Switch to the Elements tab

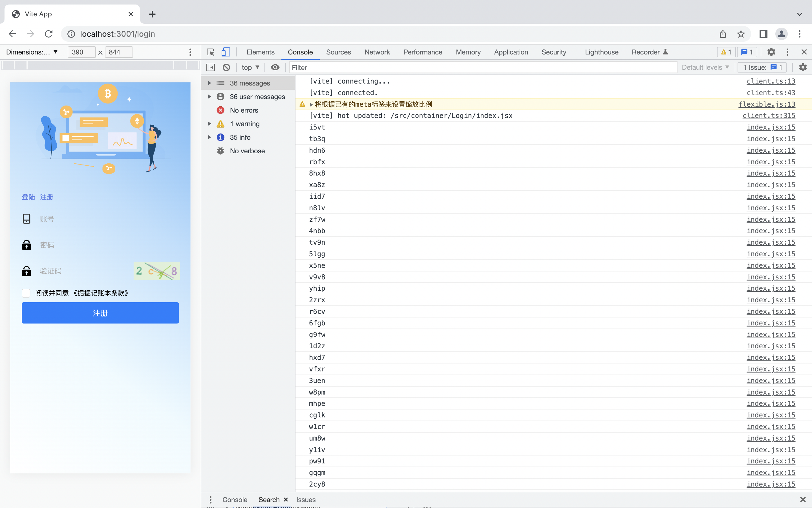(261, 52)
